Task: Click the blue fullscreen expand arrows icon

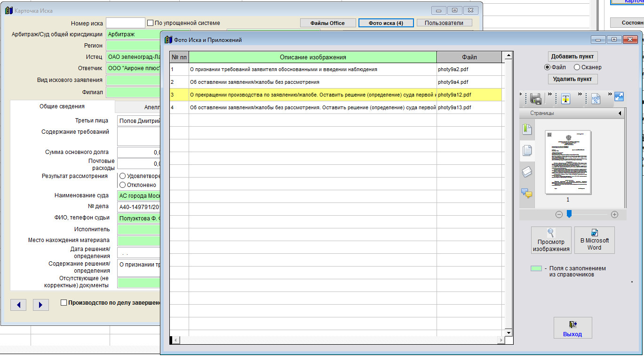Action: pos(619,97)
